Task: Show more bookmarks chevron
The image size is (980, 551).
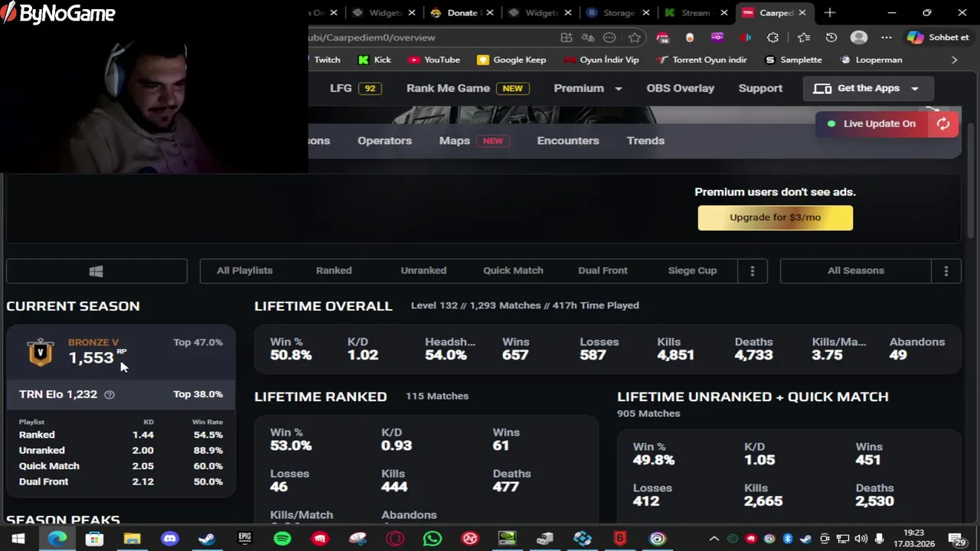Action: (x=954, y=60)
